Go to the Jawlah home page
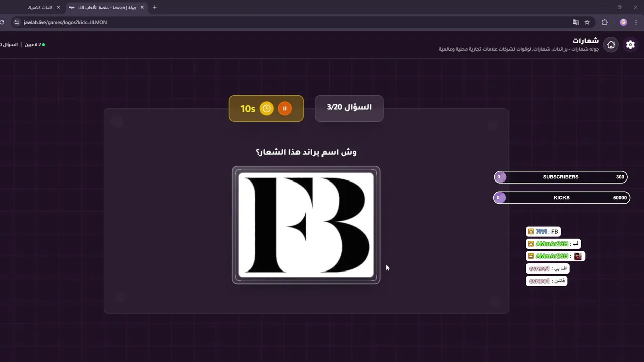The image size is (644, 362). pyautogui.click(x=611, y=45)
